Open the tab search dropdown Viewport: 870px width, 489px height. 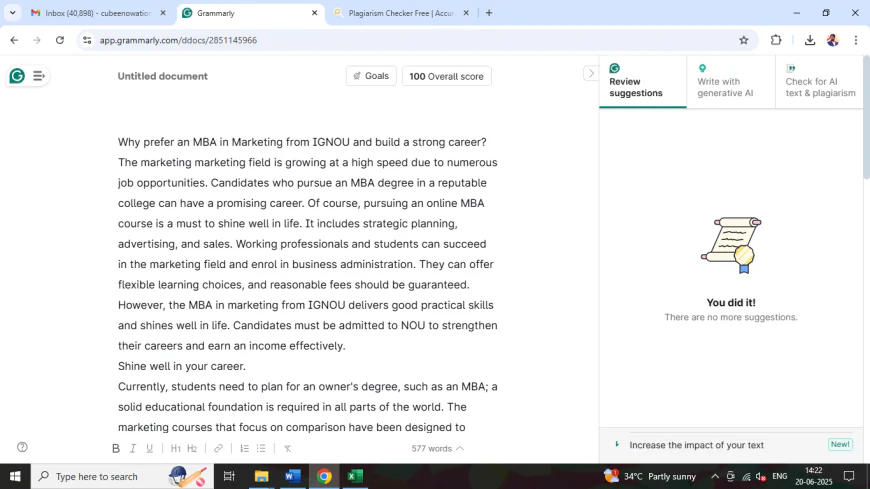(x=12, y=13)
